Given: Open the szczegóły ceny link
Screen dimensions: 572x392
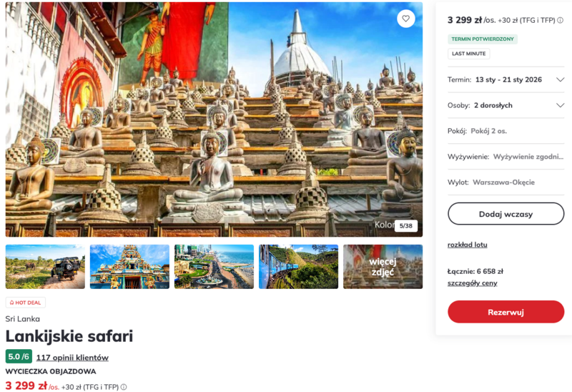Looking at the screenshot, I should point(473,283).
